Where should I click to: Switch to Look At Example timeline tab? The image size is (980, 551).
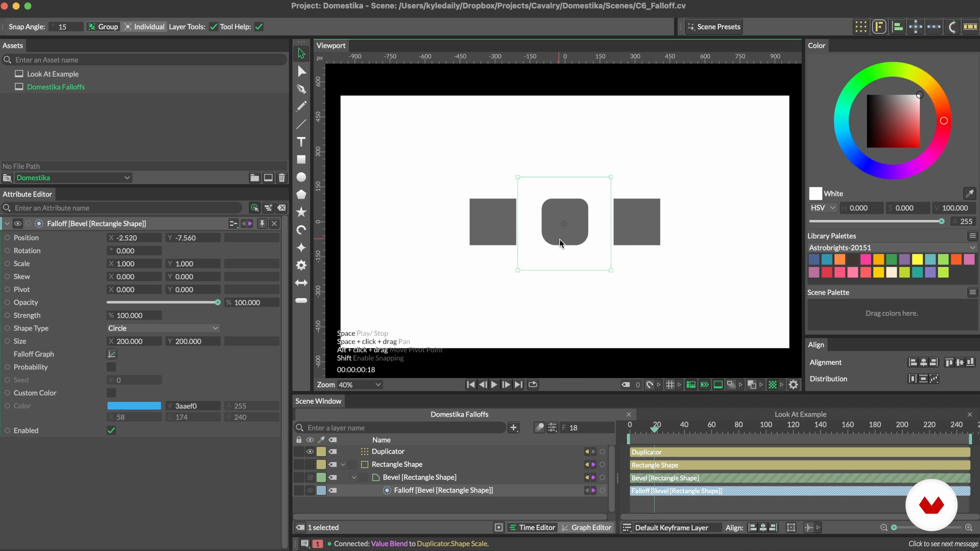[x=800, y=415]
